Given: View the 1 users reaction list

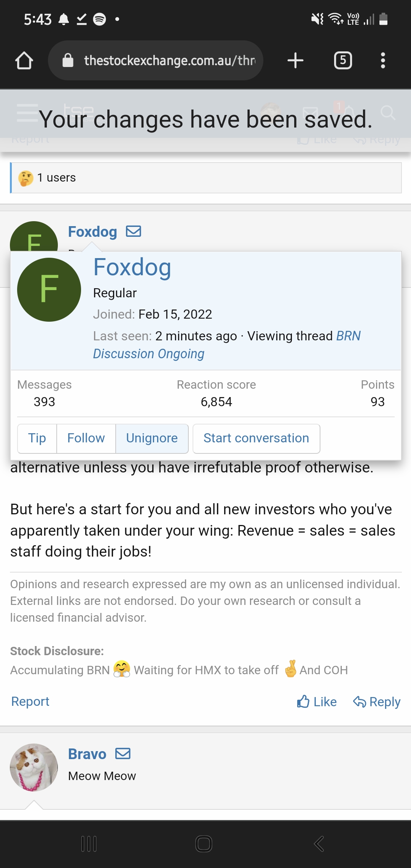Looking at the screenshot, I should coord(56,178).
